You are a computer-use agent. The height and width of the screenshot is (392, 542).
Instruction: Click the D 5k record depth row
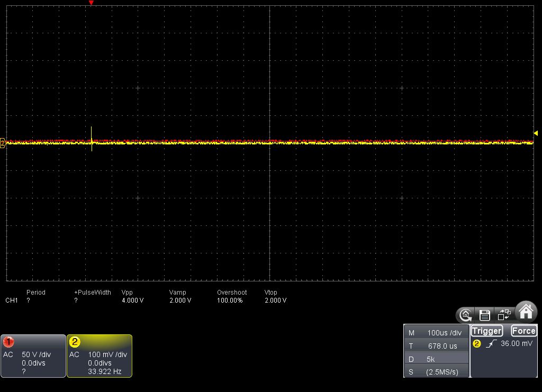pos(436,359)
